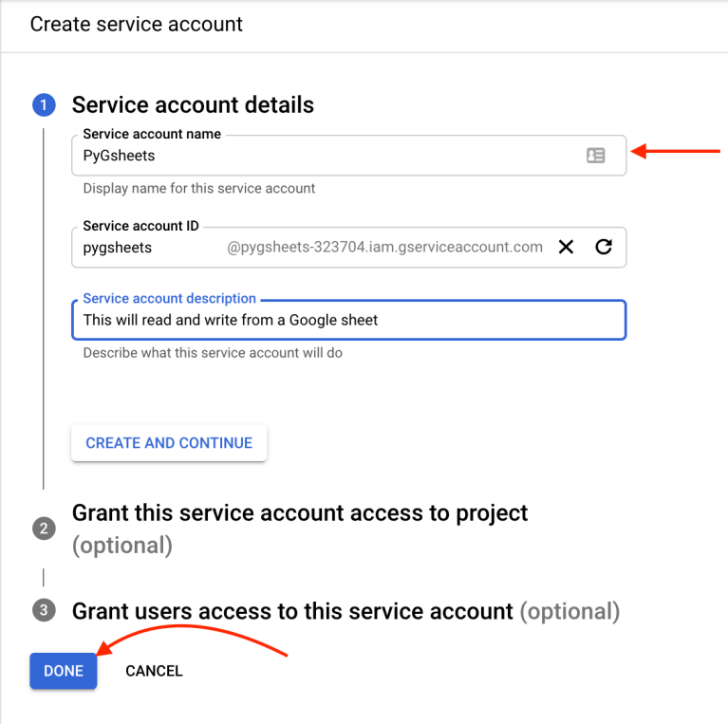This screenshot has width=728, height=724.
Task: Click the @pygsheets-323704.iam.gserviceaccount.com domain suffix
Action: 384,248
